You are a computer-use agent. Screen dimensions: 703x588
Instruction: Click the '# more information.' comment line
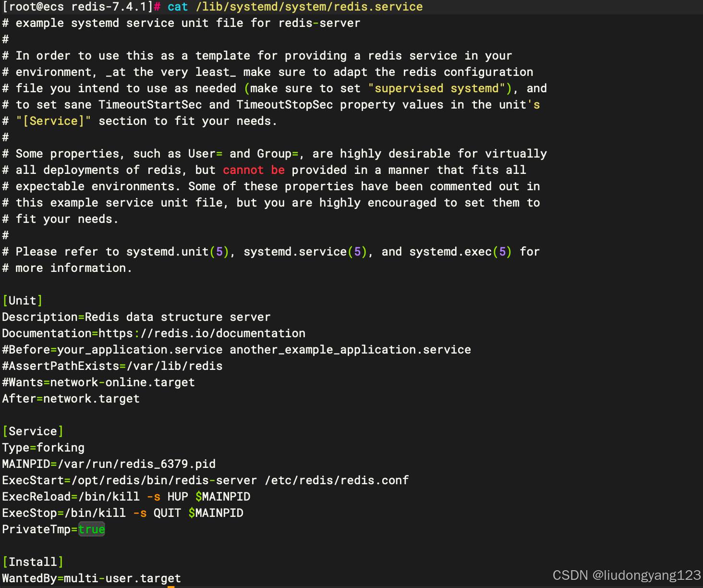67,268
